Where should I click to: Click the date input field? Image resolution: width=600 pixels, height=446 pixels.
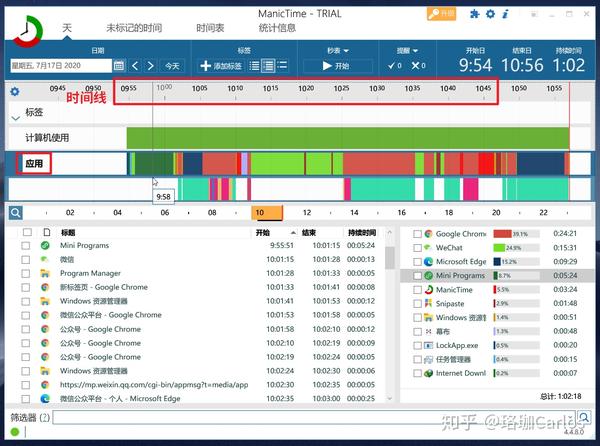[61, 66]
